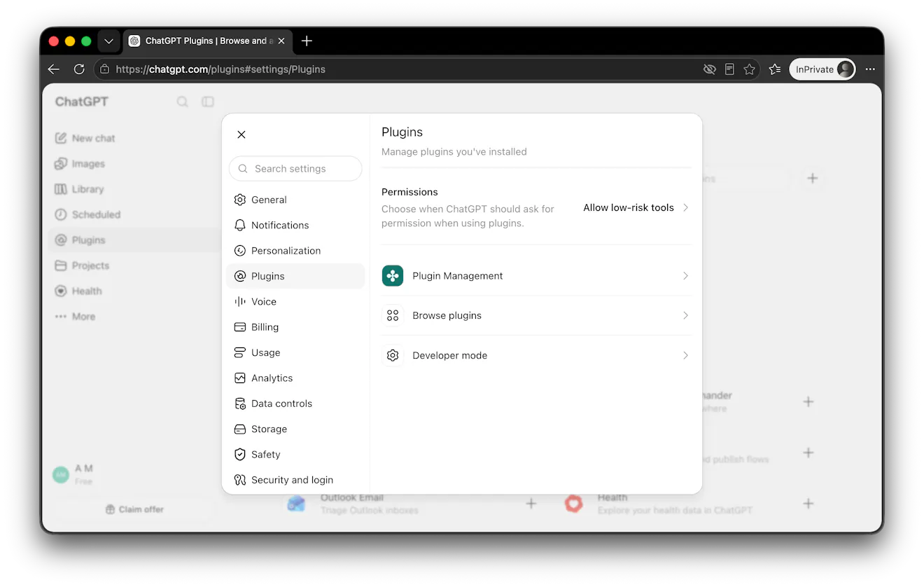Open browser settings and more menu
The image size is (924, 587).
pos(870,69)
